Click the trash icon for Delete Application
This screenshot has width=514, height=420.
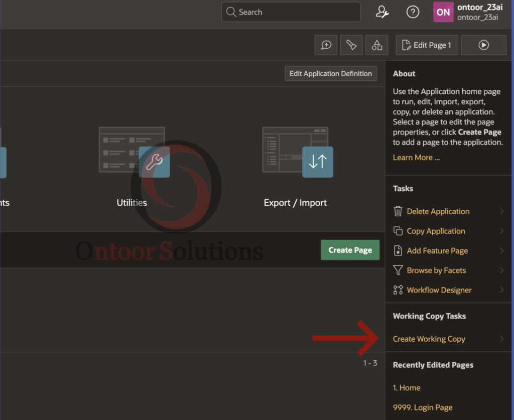[398, 211]
